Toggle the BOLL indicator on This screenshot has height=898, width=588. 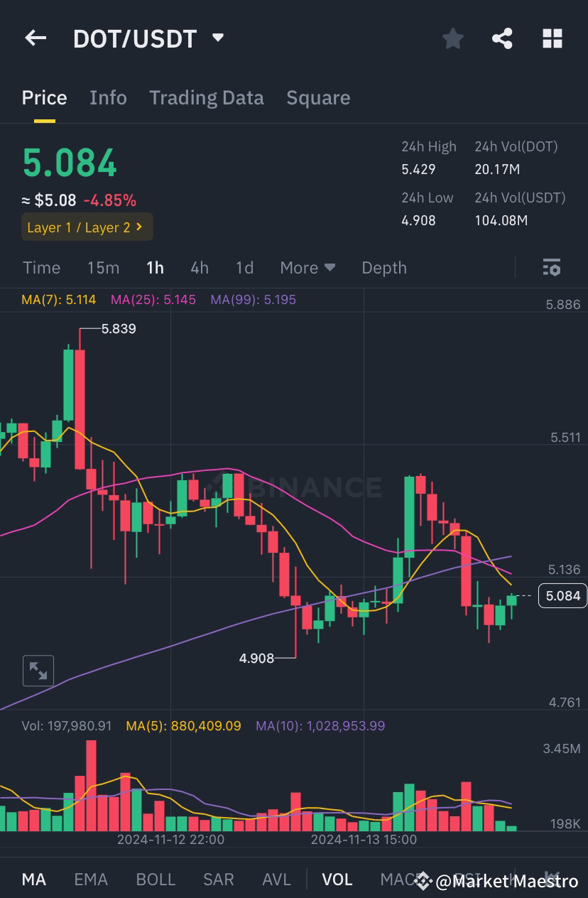pyautogui.click(x=156, y=879)
